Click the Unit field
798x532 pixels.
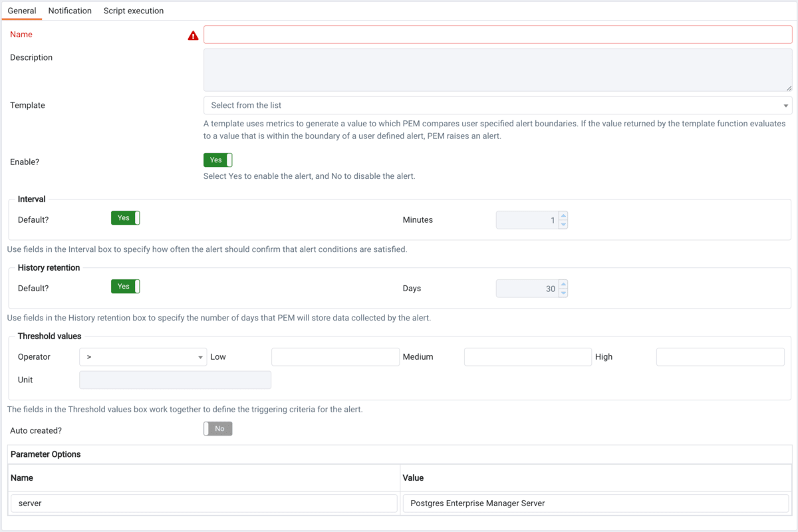[x=175, y=380]
